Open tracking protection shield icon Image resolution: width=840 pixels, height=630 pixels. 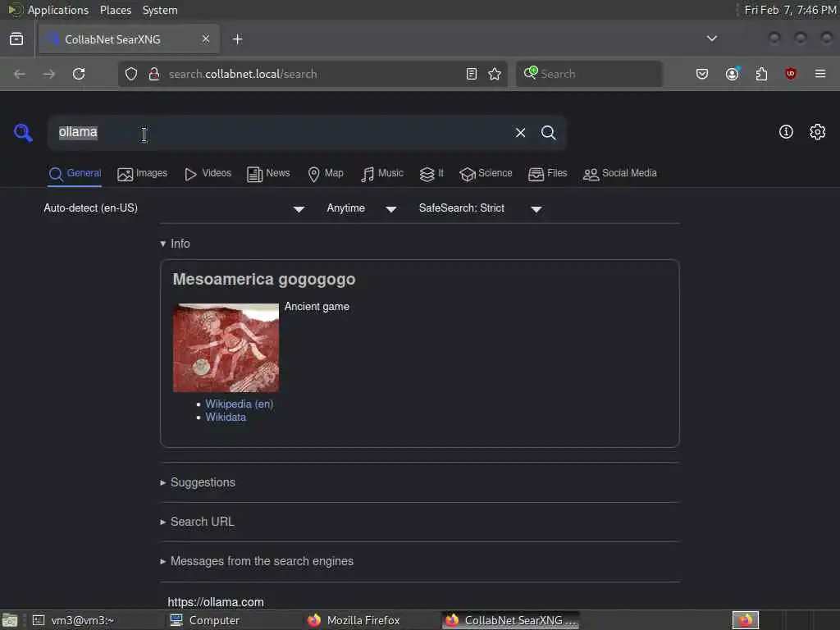click(x=131, y=74)
